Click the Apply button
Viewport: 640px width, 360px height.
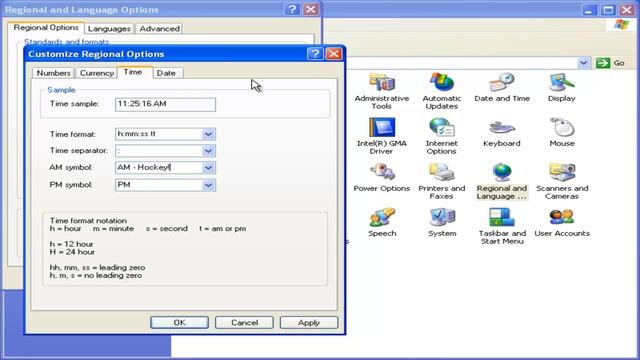[309, 322]
